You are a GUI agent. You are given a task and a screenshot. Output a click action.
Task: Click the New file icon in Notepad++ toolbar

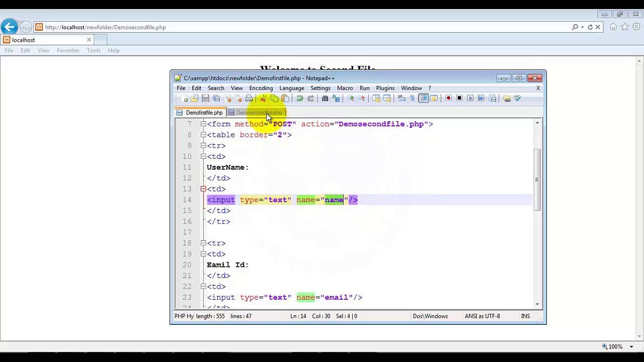184,99
